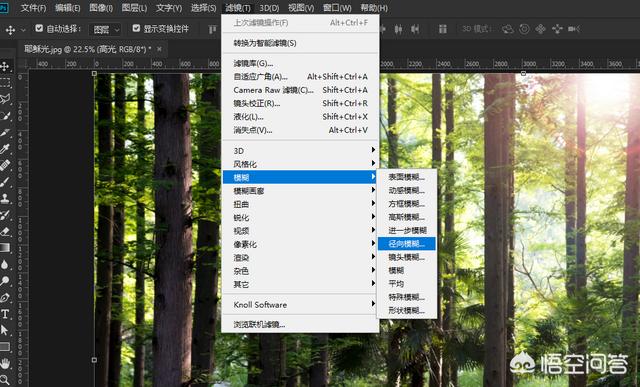640x387 pixels.
Task: Open the 视图(V) menu
Action: [x=301, y=8]
